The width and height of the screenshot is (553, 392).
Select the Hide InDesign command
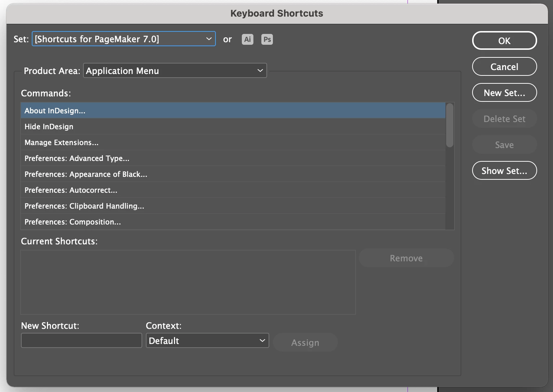(x=233, y=126)
